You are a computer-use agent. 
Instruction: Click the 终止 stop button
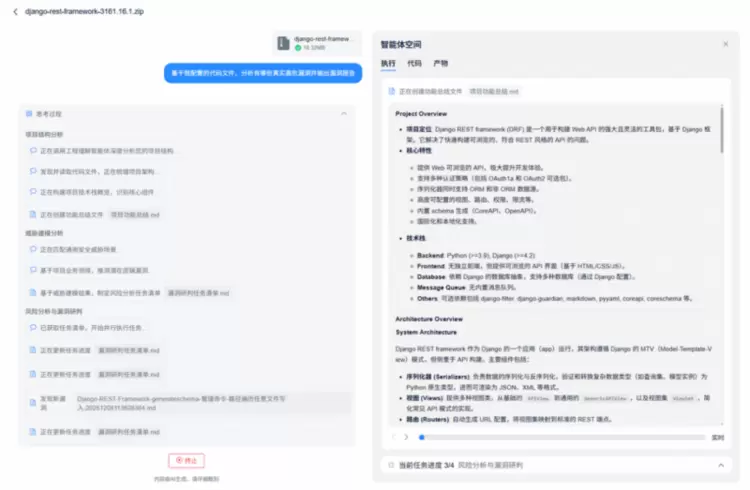tap(187, 460)
